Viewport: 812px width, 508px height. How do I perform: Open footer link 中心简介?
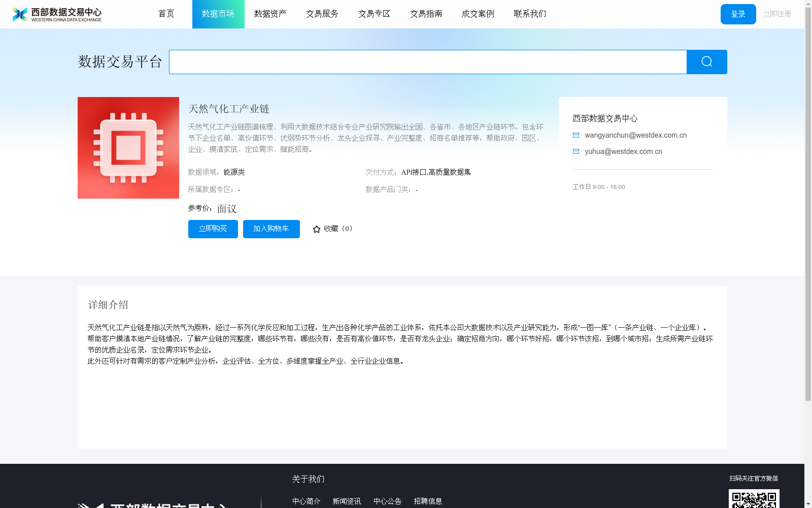tap(306, 501)
